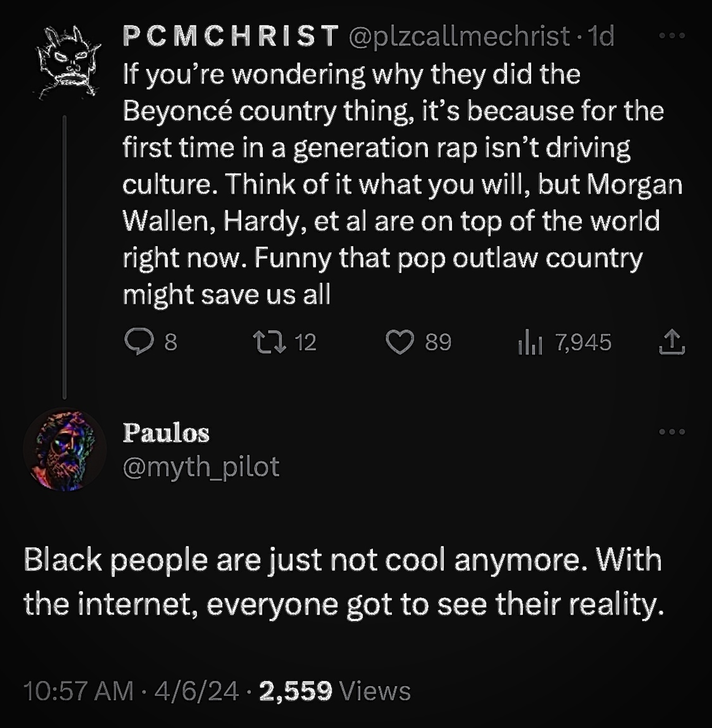Click the 2,559 Views label

point(335,691)
